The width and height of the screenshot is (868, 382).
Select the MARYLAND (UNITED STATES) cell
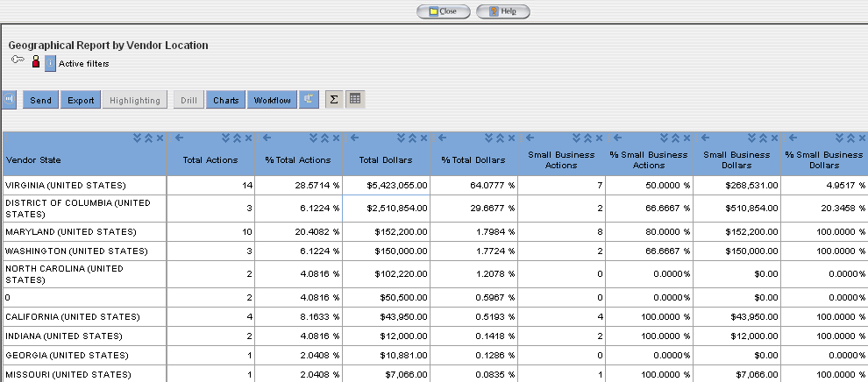pos(84,231)
